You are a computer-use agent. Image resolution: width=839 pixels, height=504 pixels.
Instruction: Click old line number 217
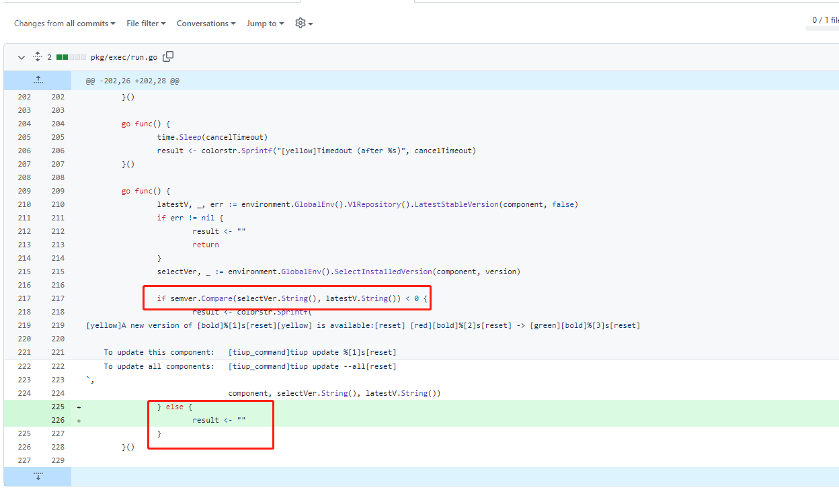pyautogui.click(x=24, y=298)
